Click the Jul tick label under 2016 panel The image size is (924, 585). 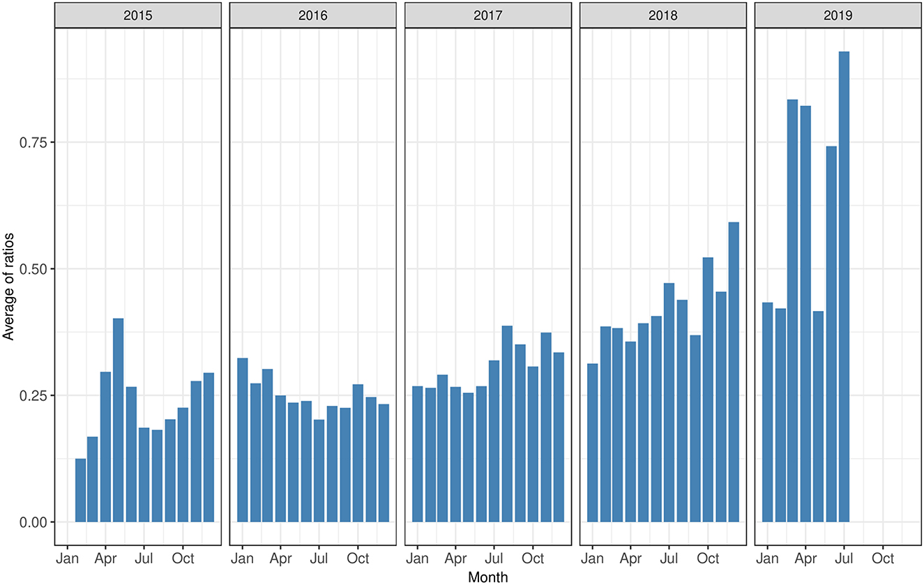point(319,559)
